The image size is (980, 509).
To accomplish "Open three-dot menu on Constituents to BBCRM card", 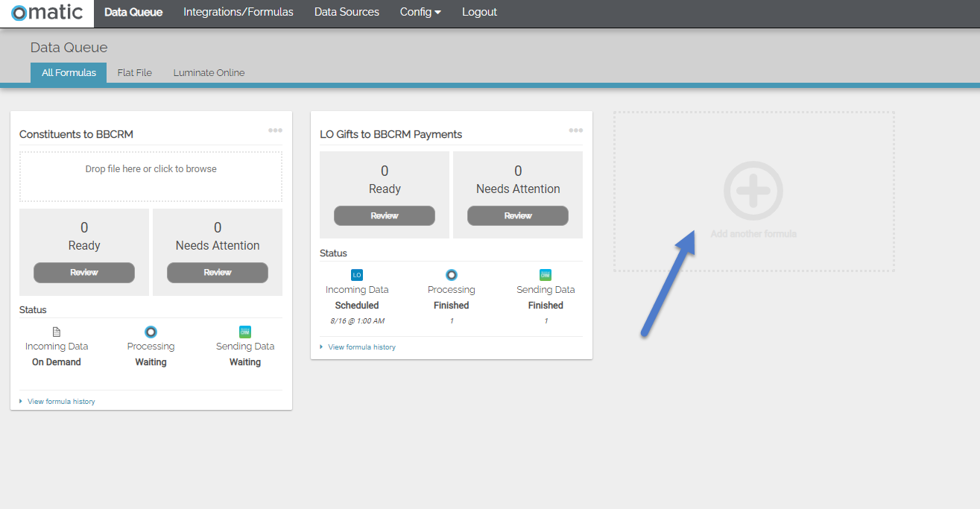I will click(x=275, y=130).
